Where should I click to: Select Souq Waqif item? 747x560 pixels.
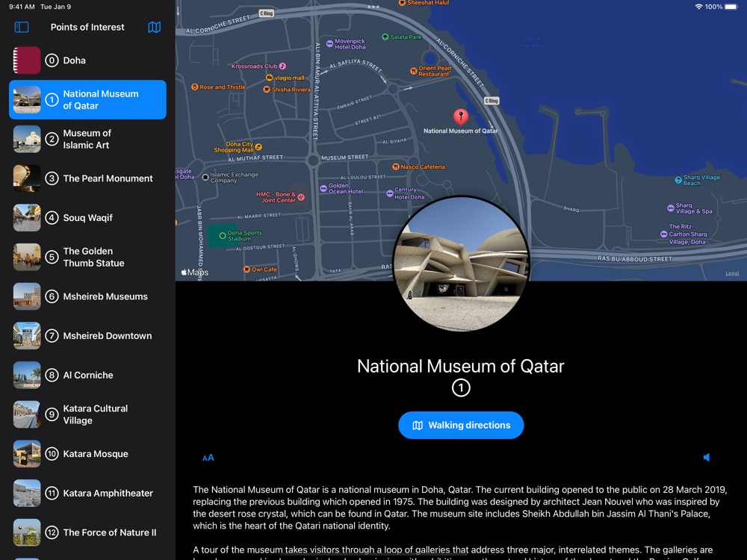(87, 217)
